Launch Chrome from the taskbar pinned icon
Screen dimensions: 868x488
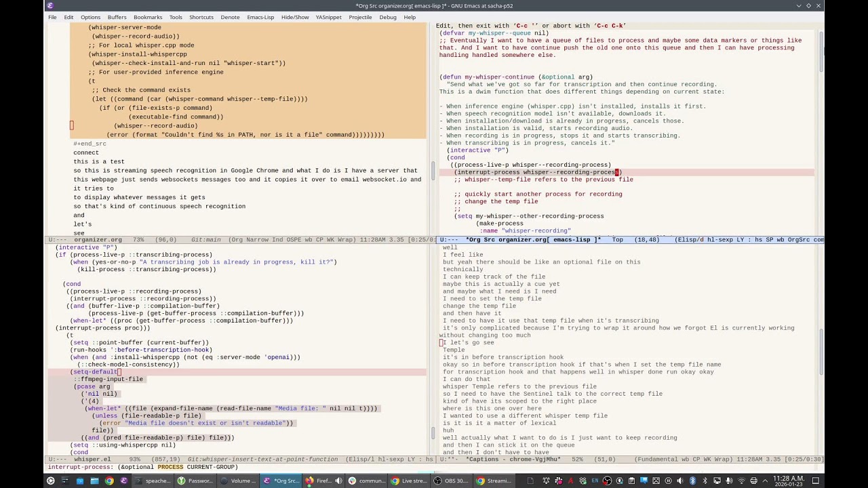click(x=109, y=481)
